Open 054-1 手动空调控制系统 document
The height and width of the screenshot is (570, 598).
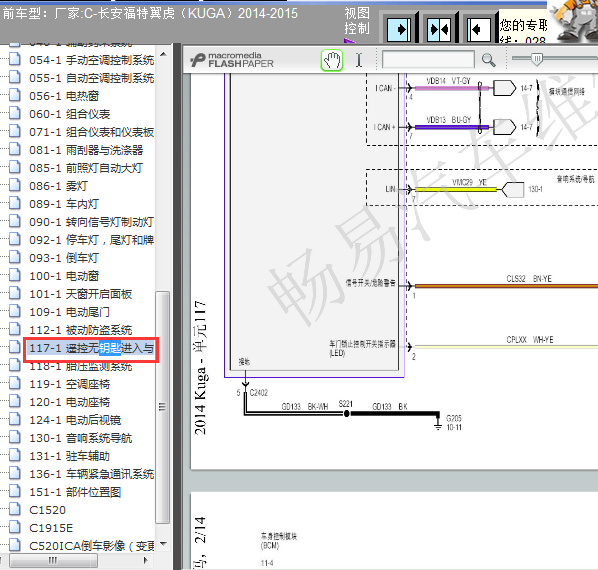[92, 60]
